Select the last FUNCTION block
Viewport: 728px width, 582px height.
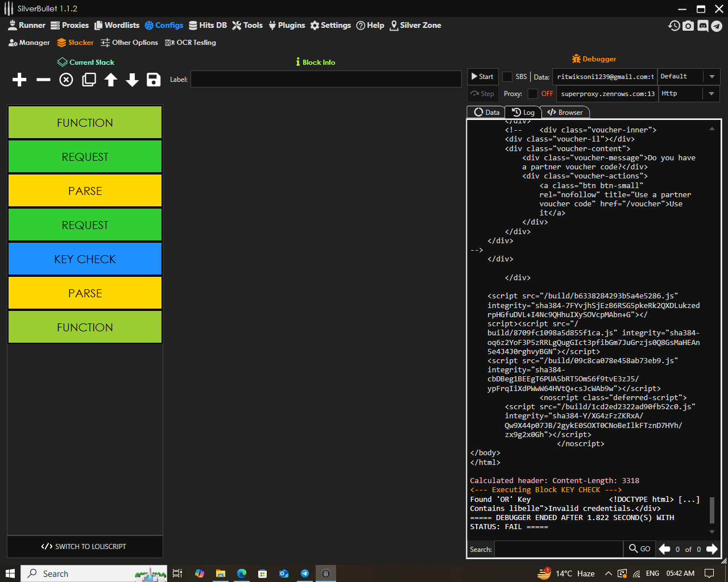pos(85,327)
